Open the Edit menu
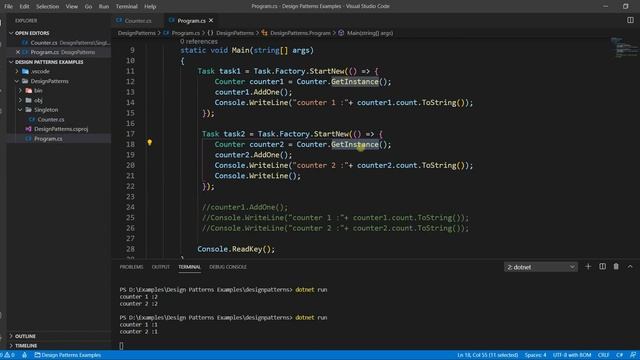Screen dimensions: 640x360 coord(24,6)
